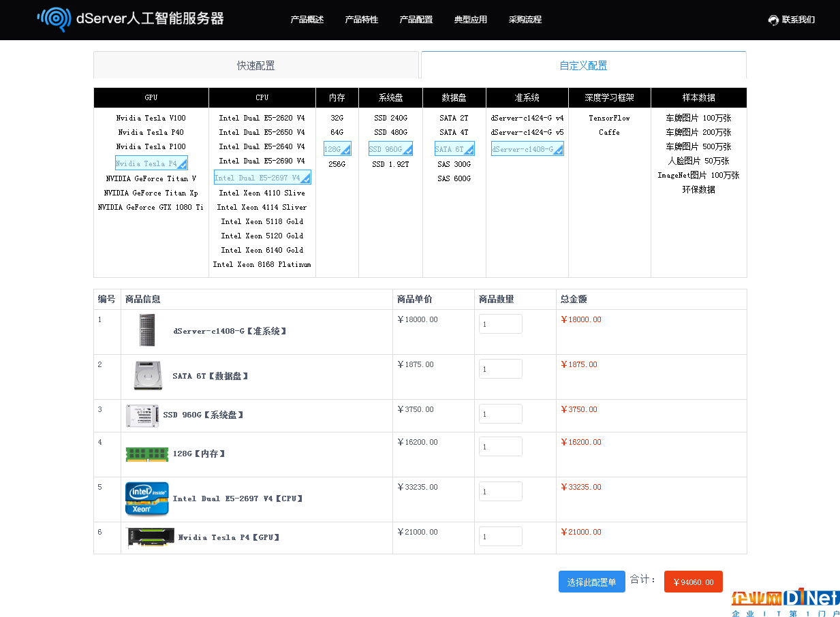Switch to the 快速配置 tab
840x617 pixels.
(x=256, y=65)
